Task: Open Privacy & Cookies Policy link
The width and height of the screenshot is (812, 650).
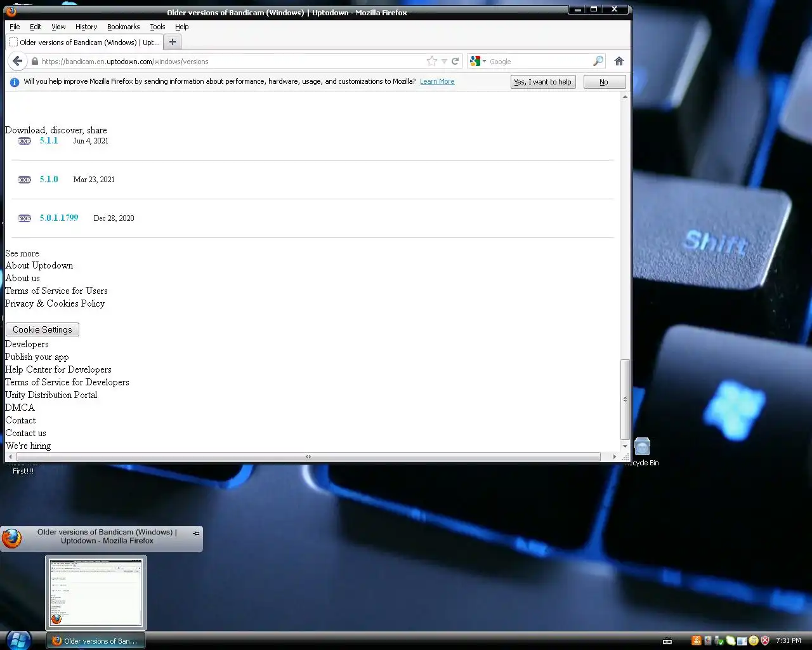Action: (55, 303)
